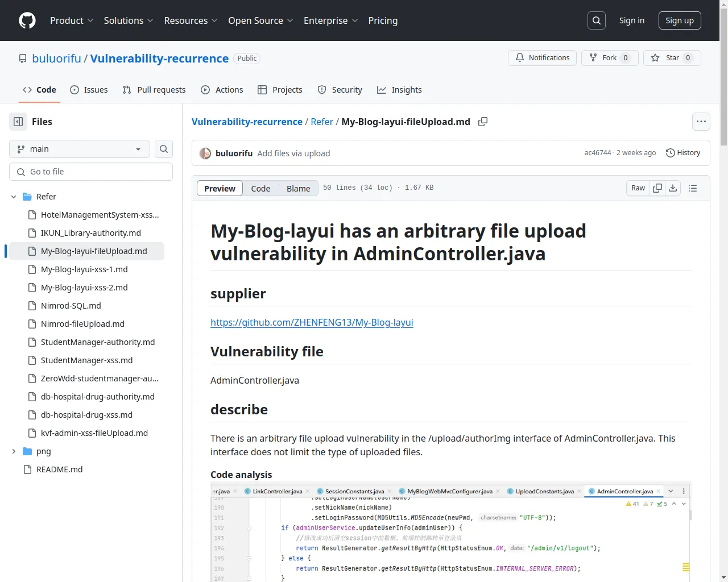Switch file view to Blame

[x=299, y=189]
